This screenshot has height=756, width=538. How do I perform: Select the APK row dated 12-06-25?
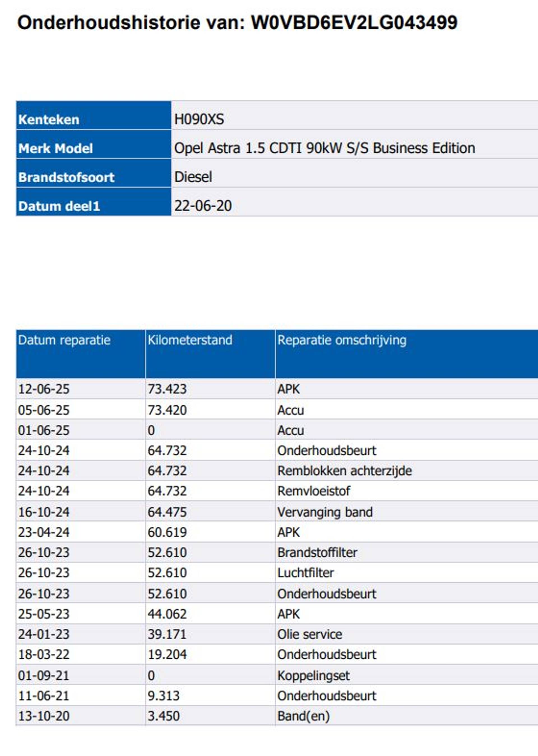[288, 389]
